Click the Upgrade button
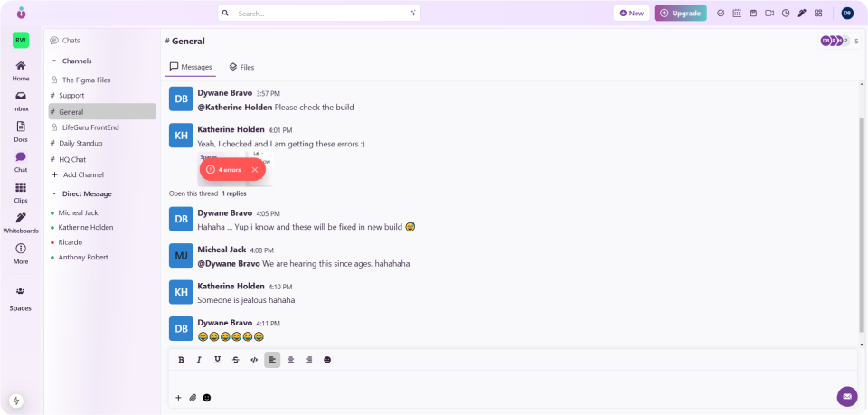Screen dimensions: 868x415 [680, 14]
